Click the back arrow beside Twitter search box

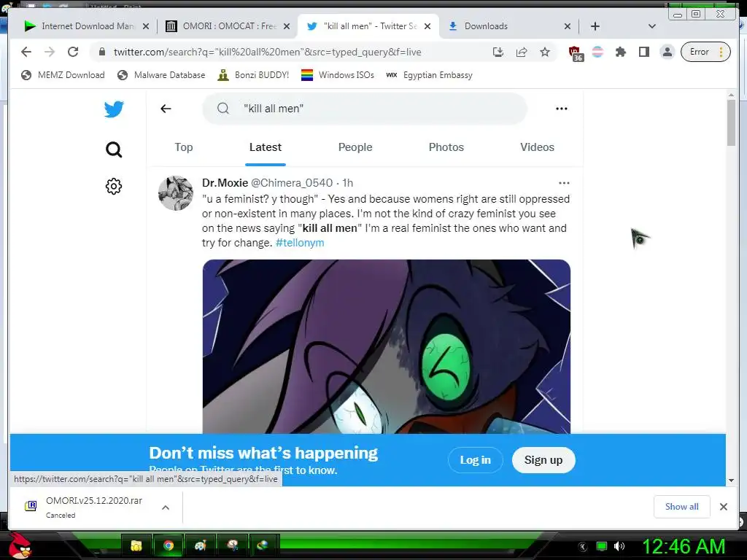[166, 109]
